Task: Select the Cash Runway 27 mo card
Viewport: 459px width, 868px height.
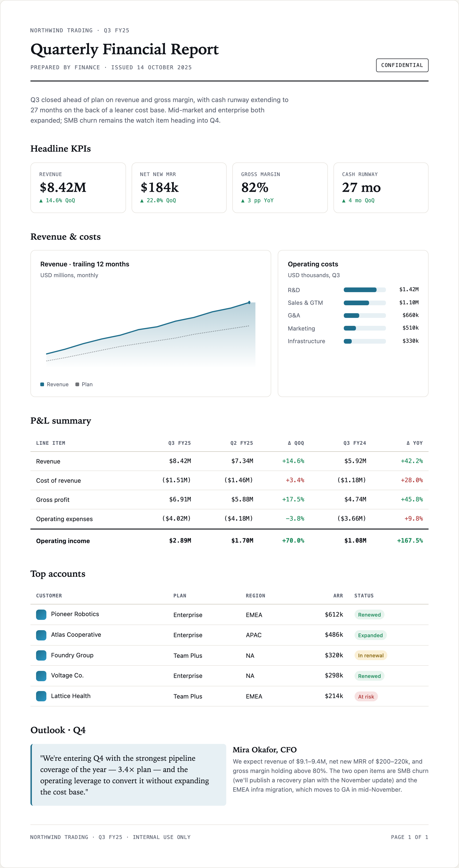Action: click(381, 188)
